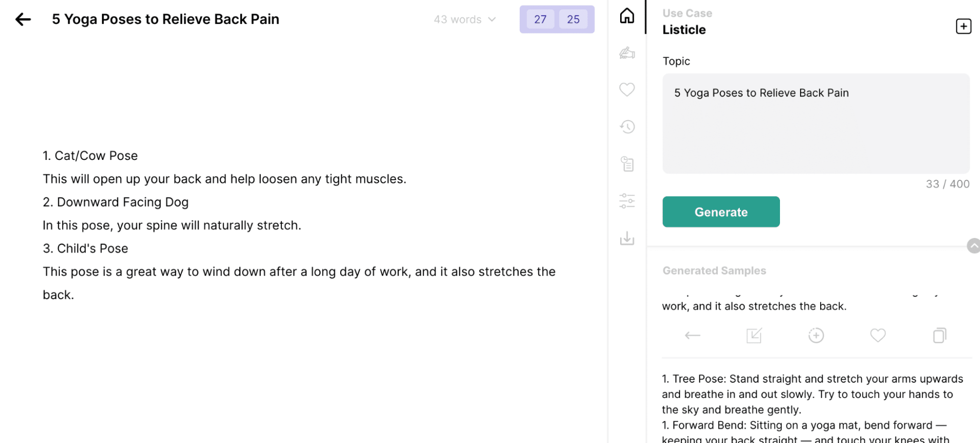Open the home icon in sidebar
Screen dimensions: 980x443
tap(627, 16)
